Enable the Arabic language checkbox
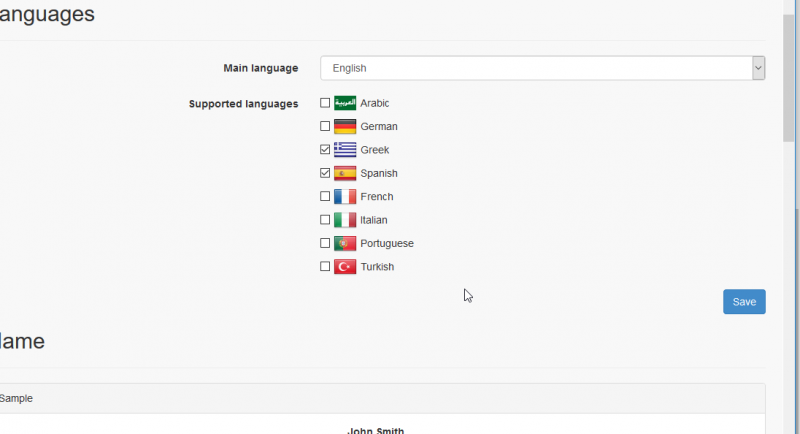 (x=325, y=103)
